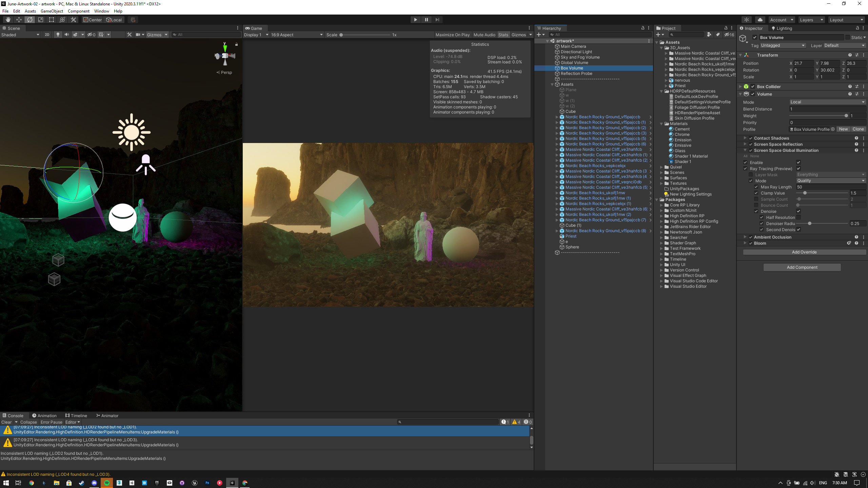
Task: Open the Volume Mode dropdown set to Local
Action: (x=828, y=102)
